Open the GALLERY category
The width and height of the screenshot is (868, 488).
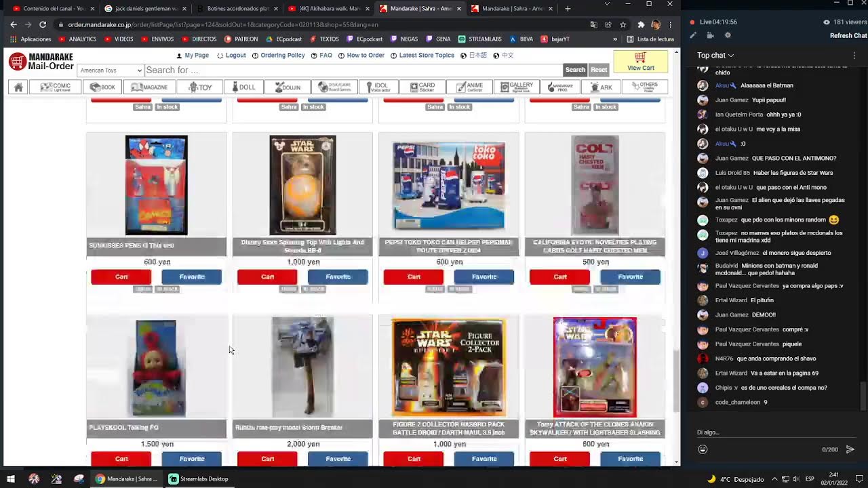coord(517,87)
